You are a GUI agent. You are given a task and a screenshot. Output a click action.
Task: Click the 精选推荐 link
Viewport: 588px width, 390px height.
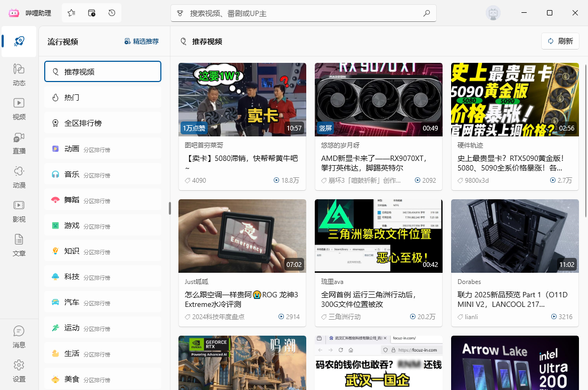pos(141,41)
